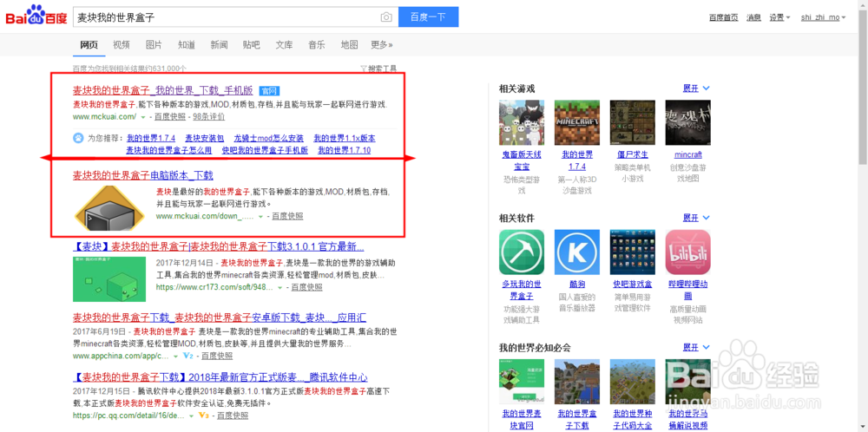This screenshot has height=432, width=868.
Task: Expand the arrow beside www.mckuai.com/down_
Action: click(x=260, y=217)
